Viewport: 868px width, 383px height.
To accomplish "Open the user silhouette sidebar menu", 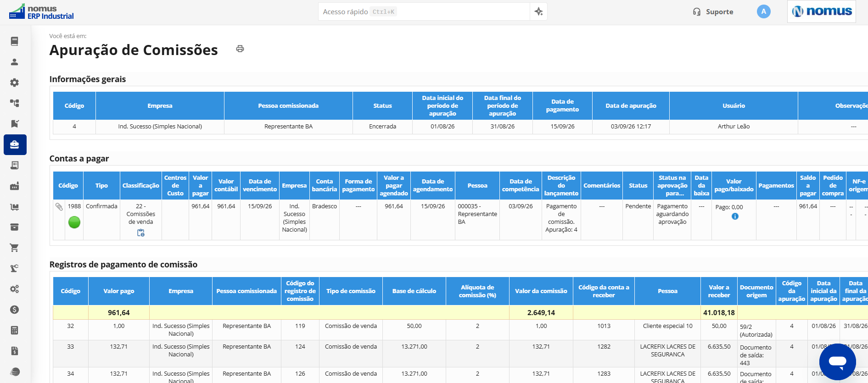I will [15, 62].
